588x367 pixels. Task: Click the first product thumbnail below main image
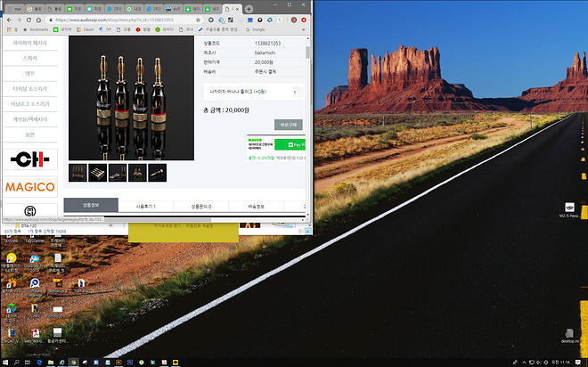click(x=79, y=173)
